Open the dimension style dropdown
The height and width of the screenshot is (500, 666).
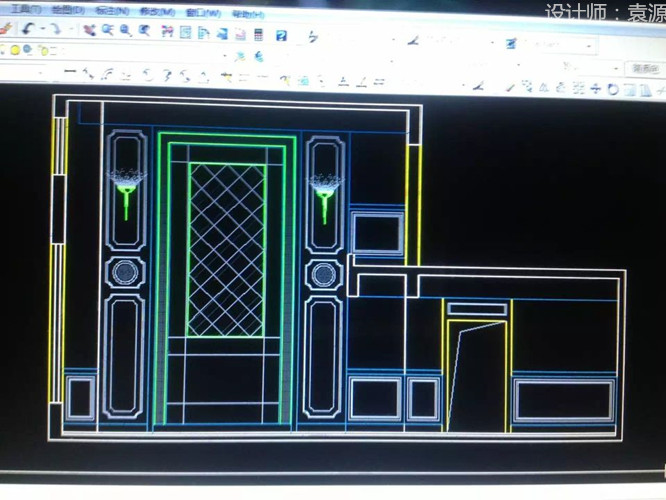point(590,46)
